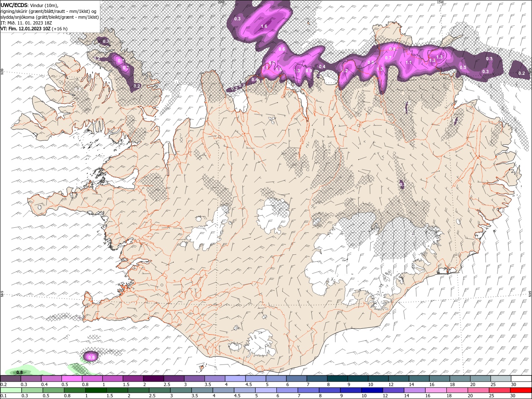The image size is (532, 399).
Task: Pick rain legend pink swatch between 16 and 18
Action: [436, 390]
